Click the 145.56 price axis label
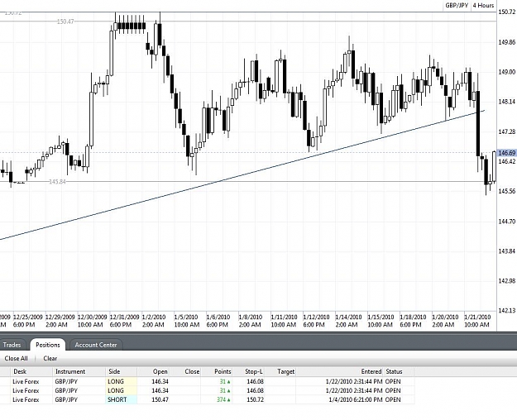Screen dimensions: 517x420 507,191
